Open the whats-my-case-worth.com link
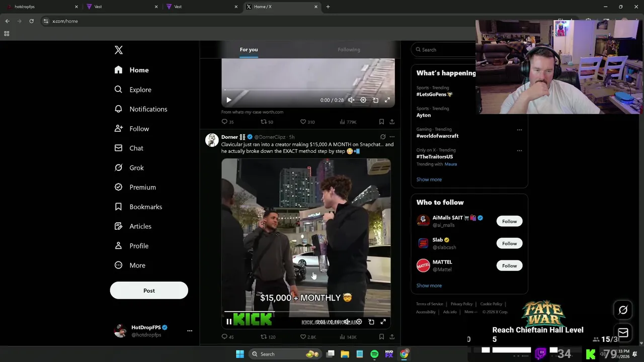644x362 pixels. point(252,112)
